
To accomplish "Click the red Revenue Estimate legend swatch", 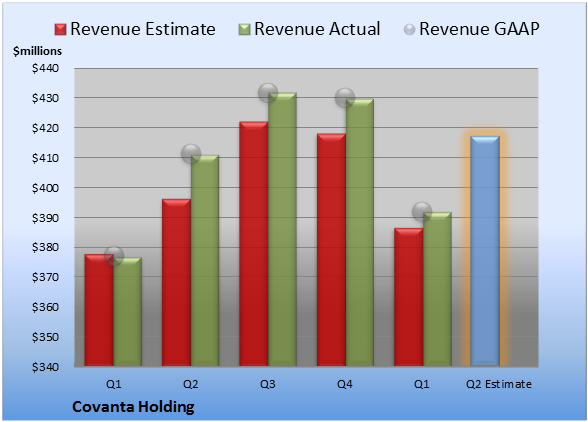I will click(x=60, y=29).
